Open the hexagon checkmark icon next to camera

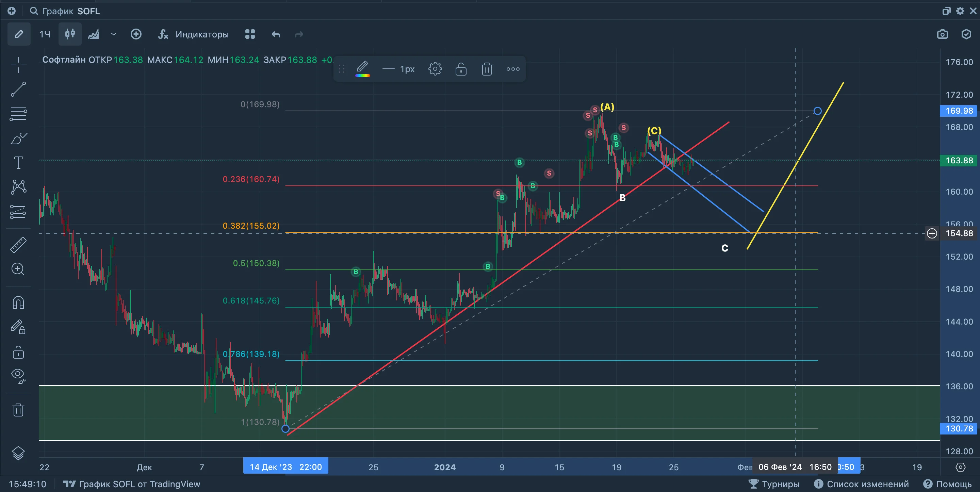pyautogui.click(x=966, y=34)
